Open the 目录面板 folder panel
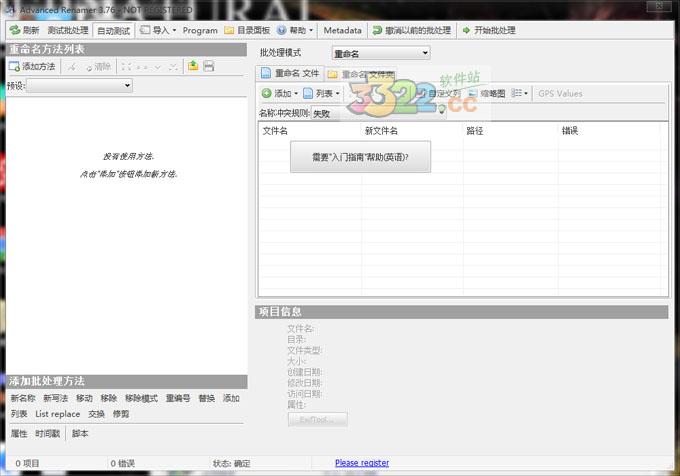 [x=247, y=30]
